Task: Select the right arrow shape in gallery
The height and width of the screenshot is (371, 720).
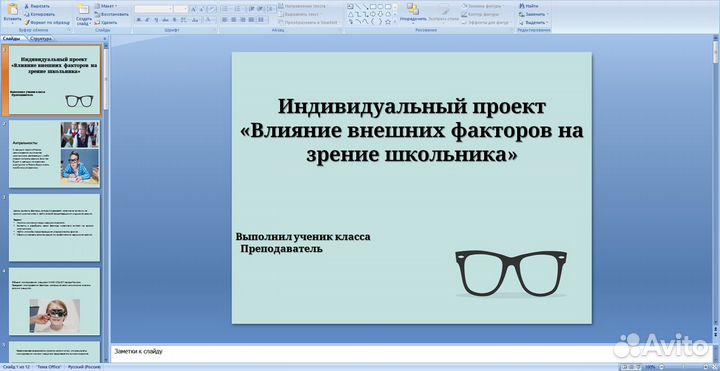Action: pos(373,14)
